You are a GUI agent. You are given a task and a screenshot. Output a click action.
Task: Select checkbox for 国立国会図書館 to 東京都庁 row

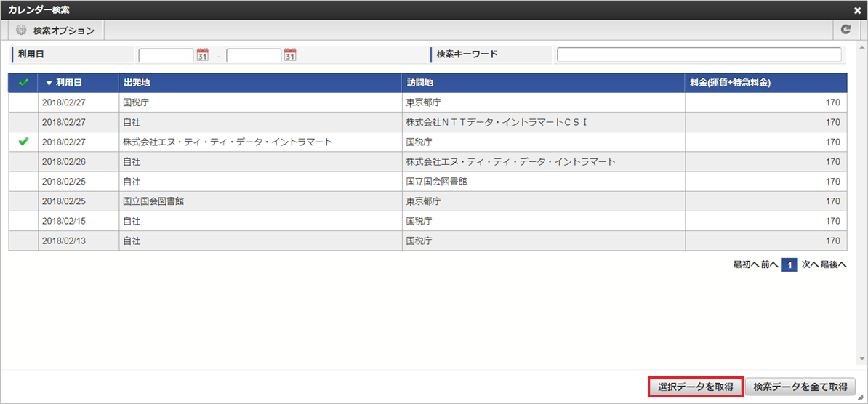click(x=23, y=201)
